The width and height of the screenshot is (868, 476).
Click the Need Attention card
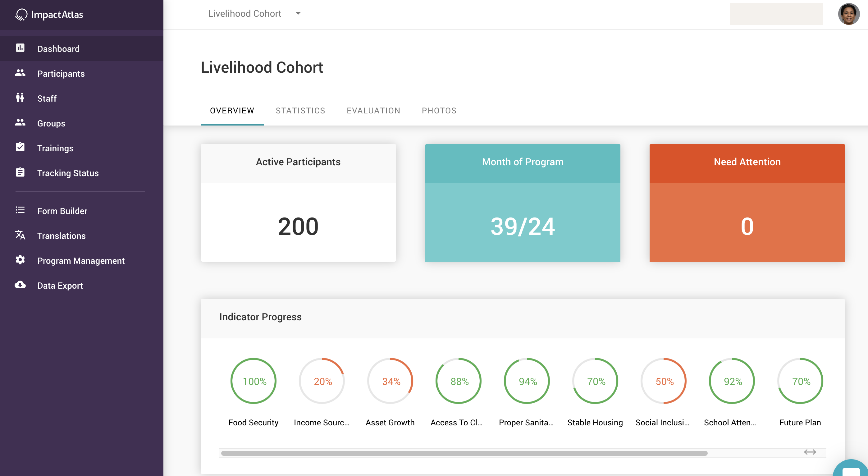tap(747, 203)
